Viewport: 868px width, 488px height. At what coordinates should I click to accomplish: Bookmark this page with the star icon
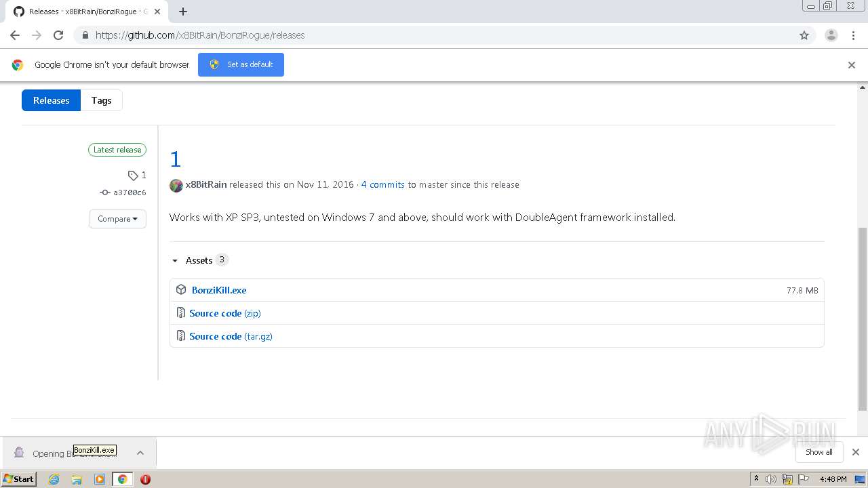(804, 35)
